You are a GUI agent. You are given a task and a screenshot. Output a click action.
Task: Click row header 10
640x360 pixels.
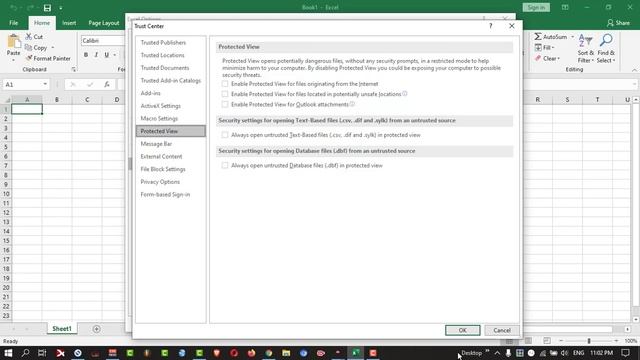[6, 194]
